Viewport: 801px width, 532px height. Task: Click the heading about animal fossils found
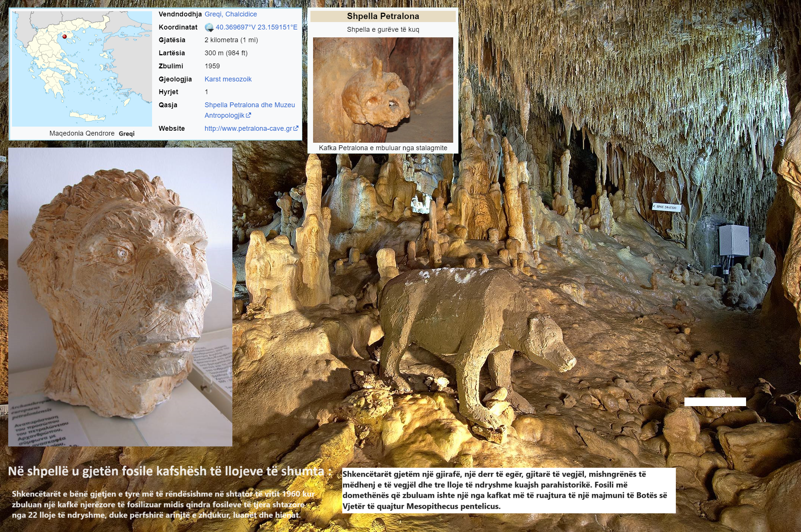[170, 471]
